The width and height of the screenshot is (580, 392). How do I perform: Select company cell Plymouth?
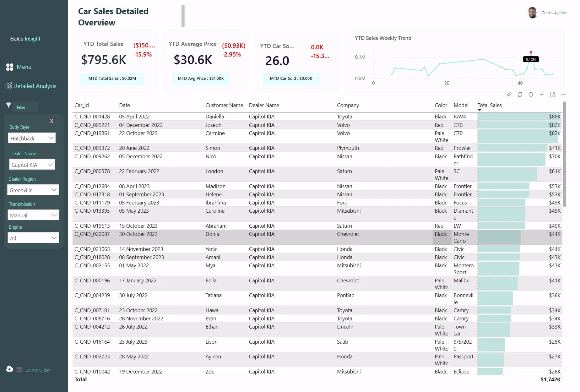click(x=348, y=148)
